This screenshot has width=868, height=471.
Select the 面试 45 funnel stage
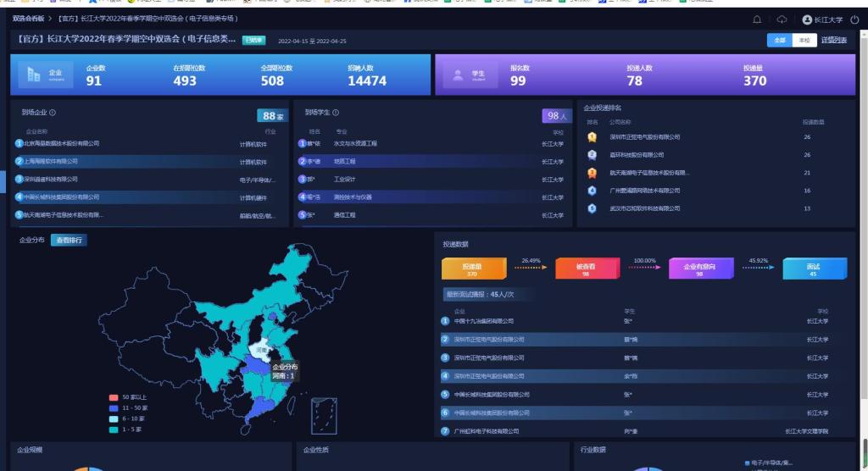[x=813, y=269]
